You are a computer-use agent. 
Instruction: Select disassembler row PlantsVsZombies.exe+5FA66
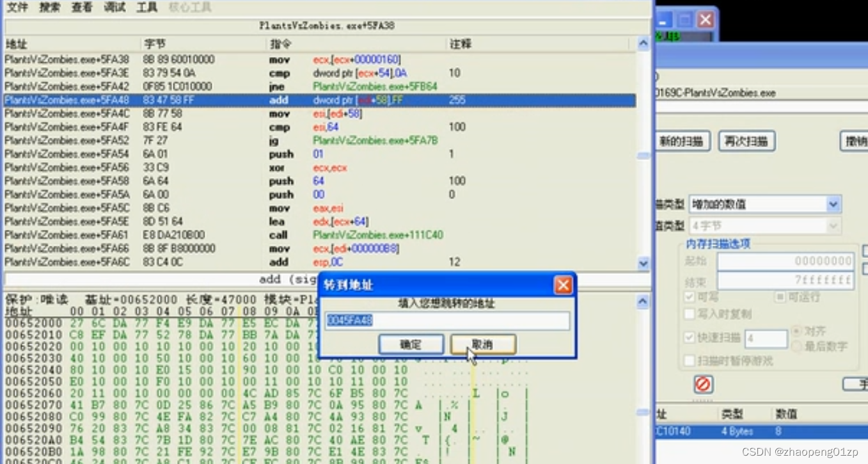320,248
